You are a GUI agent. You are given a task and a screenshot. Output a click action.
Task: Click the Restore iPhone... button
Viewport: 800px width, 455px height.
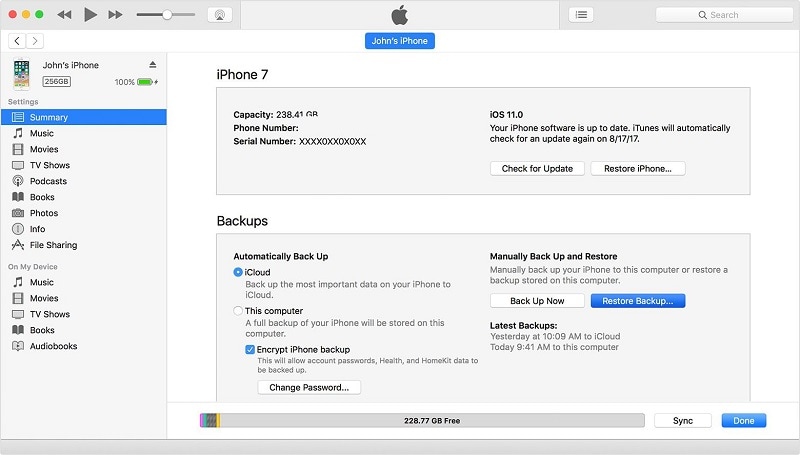tap(638, 168)
